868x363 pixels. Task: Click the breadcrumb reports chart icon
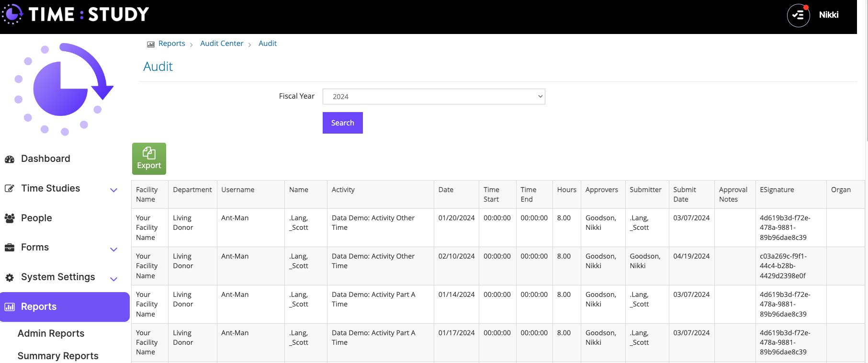[x=151, y=44]
